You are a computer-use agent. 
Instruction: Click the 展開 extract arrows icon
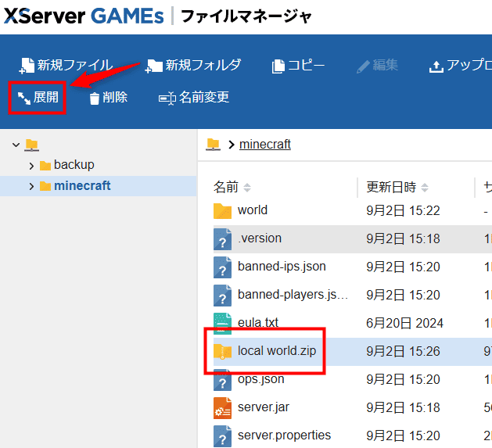24,99
